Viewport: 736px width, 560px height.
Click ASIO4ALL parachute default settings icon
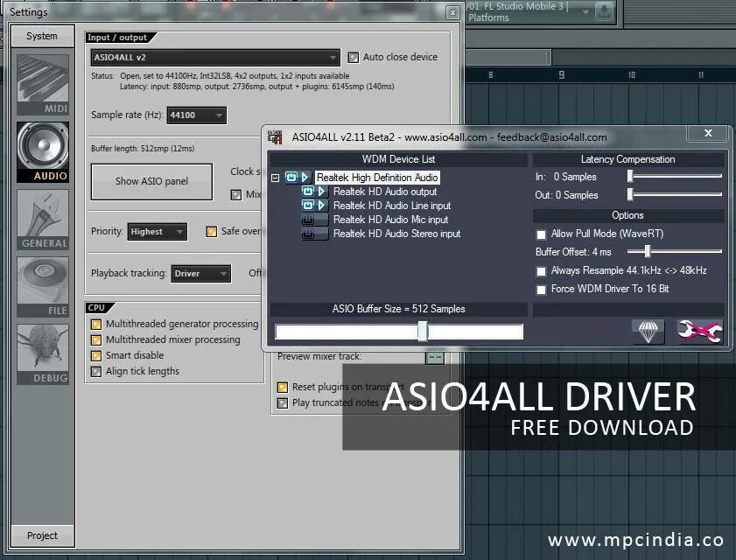coord(648,332)
